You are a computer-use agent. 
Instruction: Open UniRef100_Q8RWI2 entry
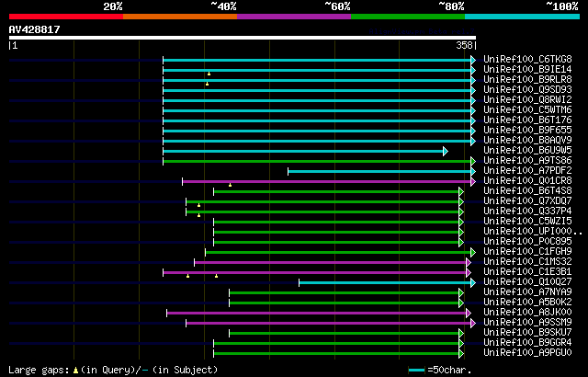click(x=527, y=100)
